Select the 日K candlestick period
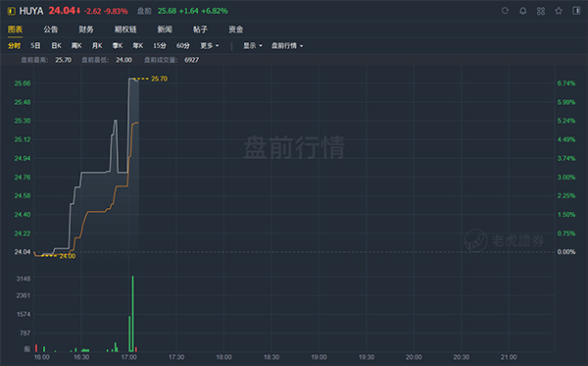588x366 pixels. (56, 46)
